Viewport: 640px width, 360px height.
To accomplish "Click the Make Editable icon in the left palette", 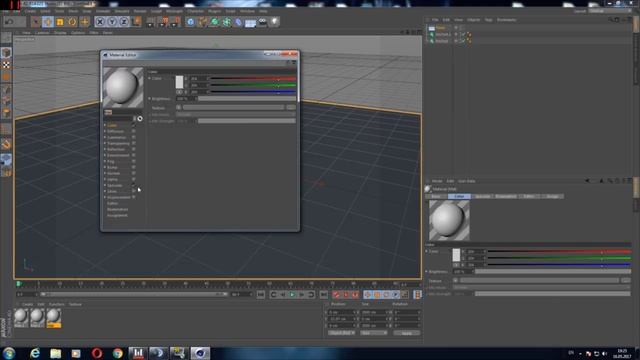I will click(6, 38).
